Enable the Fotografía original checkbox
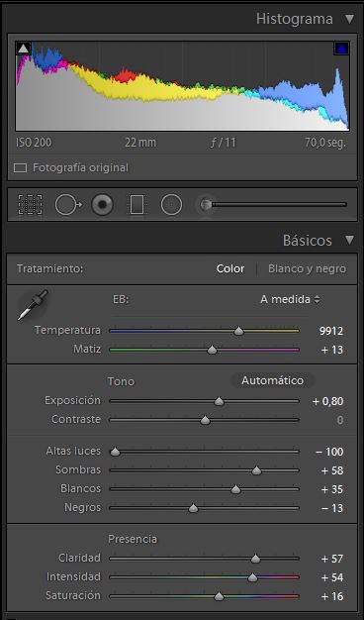Viewport: 364px width, 620px height. point(20,168)
